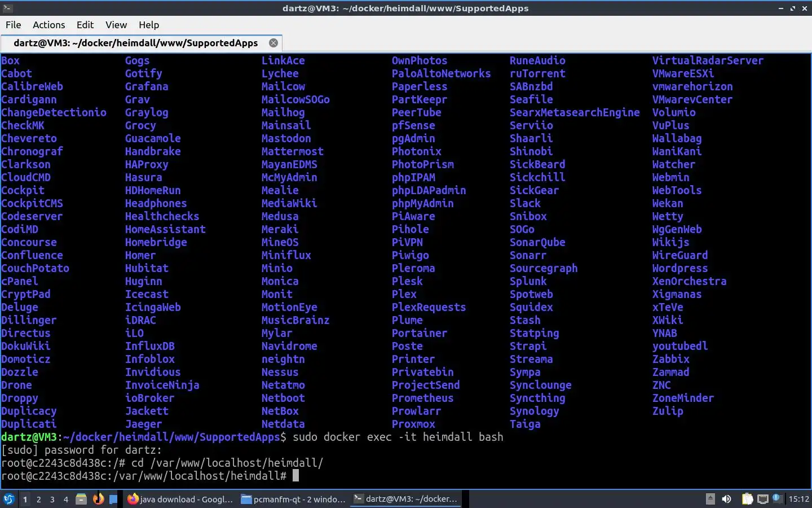This screenshot has height=508, width=812.
Task: Click the clock showing 15:12
Action: [798, 499]
